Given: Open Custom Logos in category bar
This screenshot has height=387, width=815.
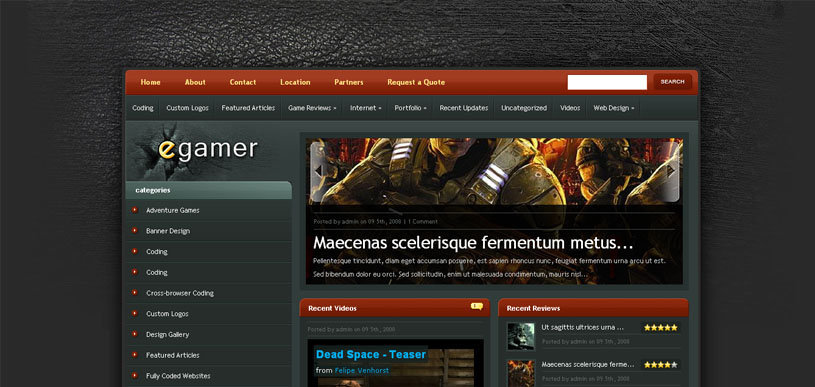Looking at the screenshot, I should [x=187, y=108].
